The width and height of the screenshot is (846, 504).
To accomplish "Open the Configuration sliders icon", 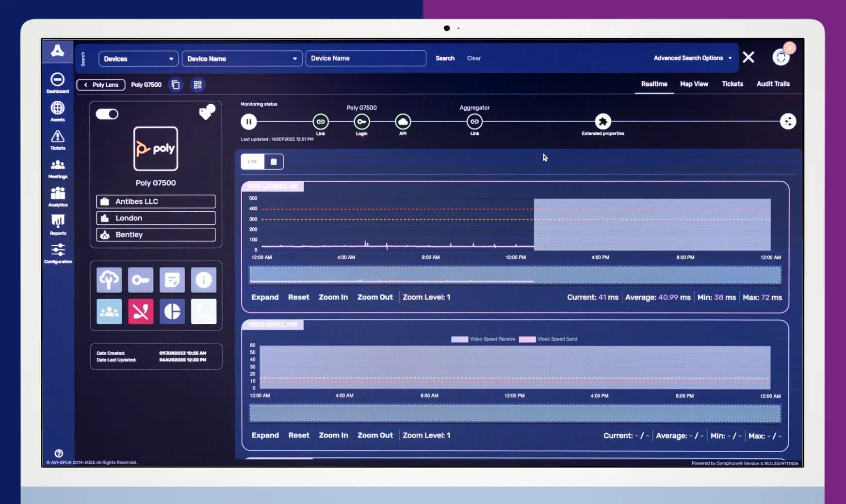I will click(x=58, y=252).
